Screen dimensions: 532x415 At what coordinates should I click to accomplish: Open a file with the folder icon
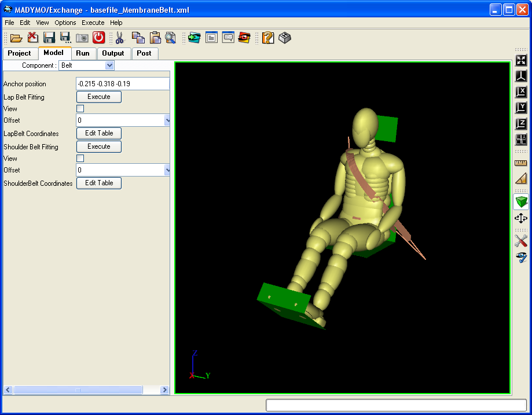16,38
